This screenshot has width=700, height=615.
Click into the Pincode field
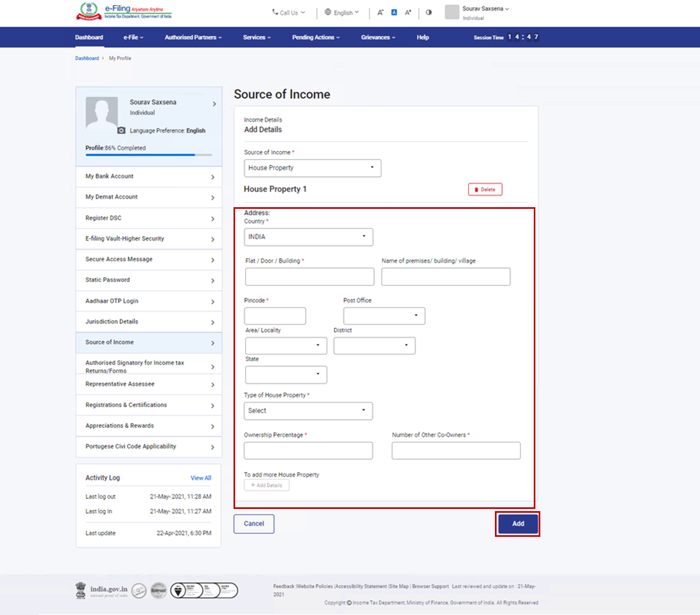[275, 316]
